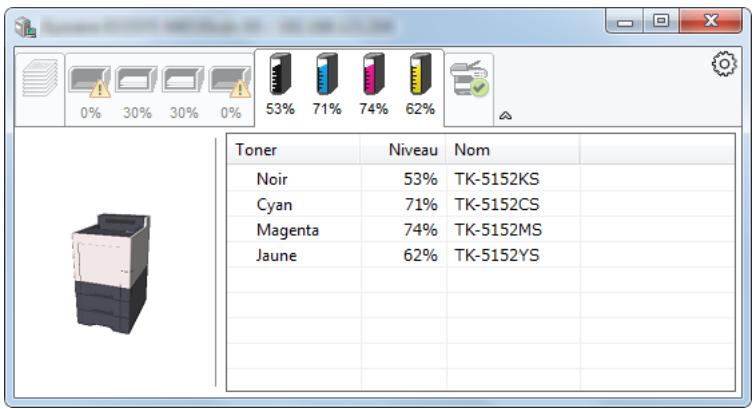Click the TK-5152YS toner name
The height and width of the screenshot is (409, 756).
tap(497, 255)
